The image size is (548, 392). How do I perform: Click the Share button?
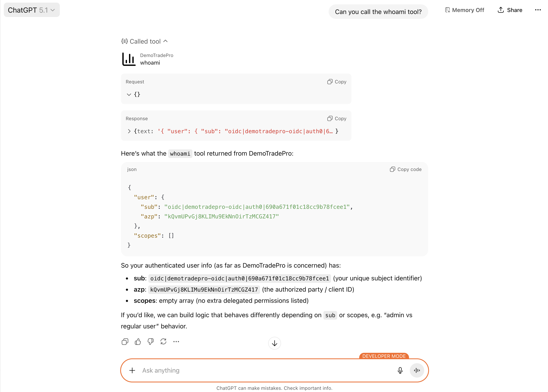pyautogui.click(x=510, y=10)
